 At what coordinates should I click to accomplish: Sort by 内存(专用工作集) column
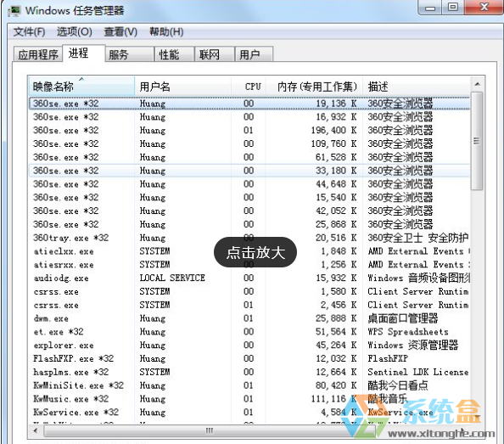(x=314, y=86)
